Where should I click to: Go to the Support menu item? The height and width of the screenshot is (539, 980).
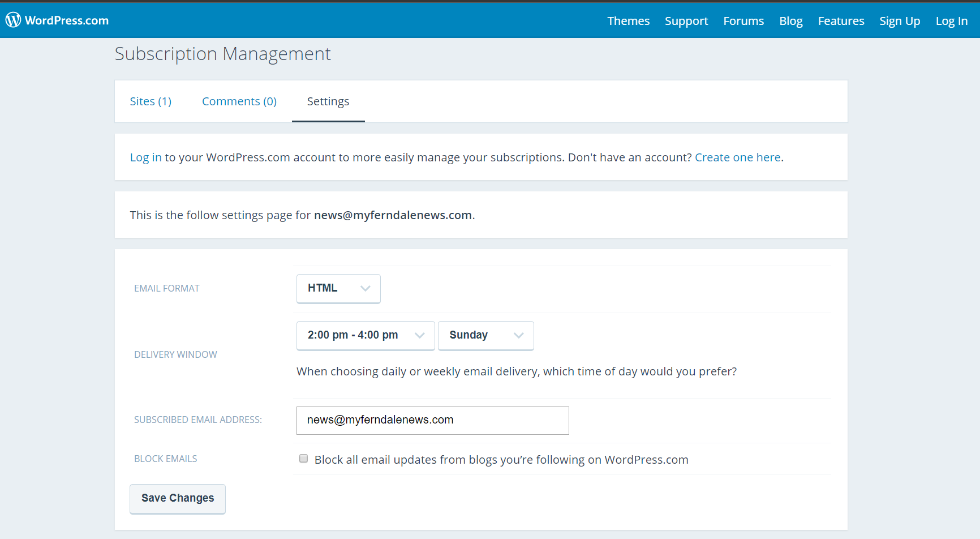click(x=686, y=21)
